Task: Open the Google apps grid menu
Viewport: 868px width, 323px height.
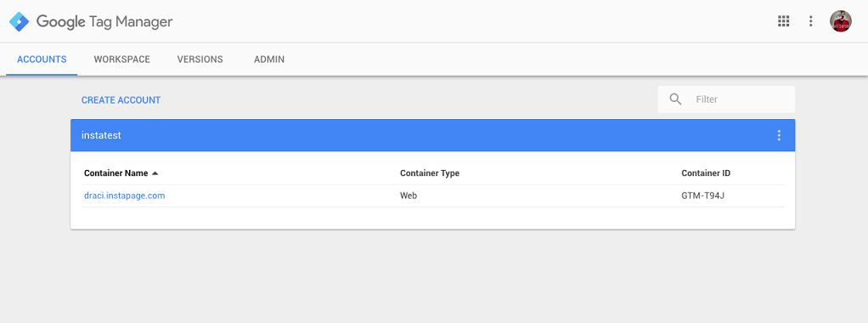Action: tap(783, 21)
